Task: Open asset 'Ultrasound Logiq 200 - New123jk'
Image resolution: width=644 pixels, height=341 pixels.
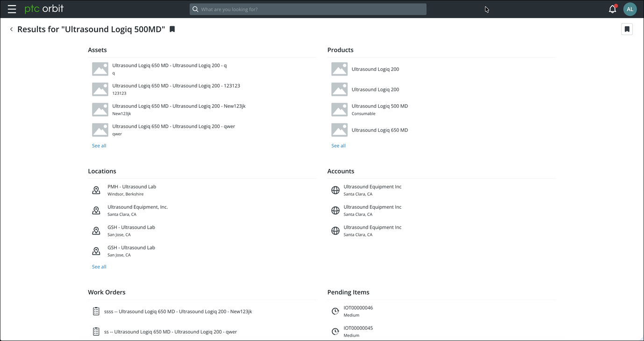Action: point(179,106)
